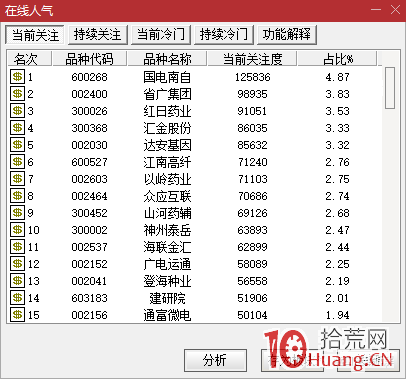Select stock code 002537
This screenshot has height=379, width=406.
tap(89, 247)
